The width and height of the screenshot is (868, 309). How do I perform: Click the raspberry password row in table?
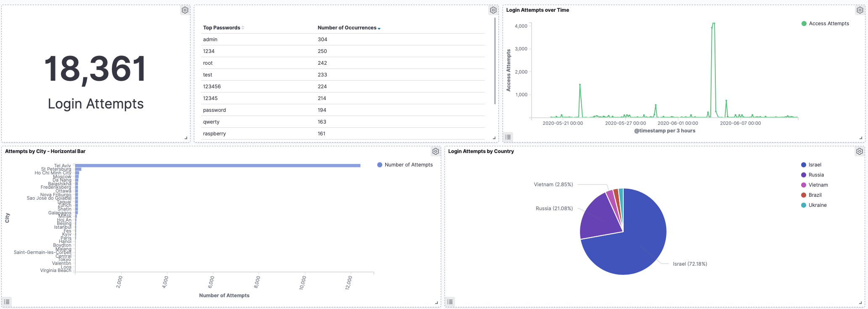[214, 134]
